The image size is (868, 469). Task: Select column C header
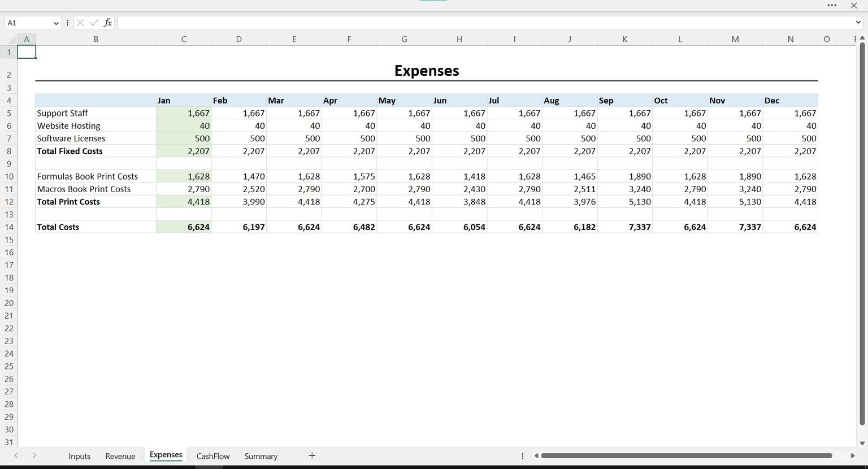pos(184,39)
